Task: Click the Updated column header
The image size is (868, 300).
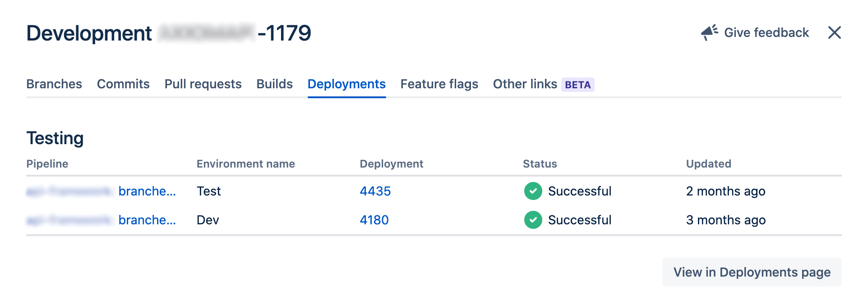Action: [x=709, y=164]
